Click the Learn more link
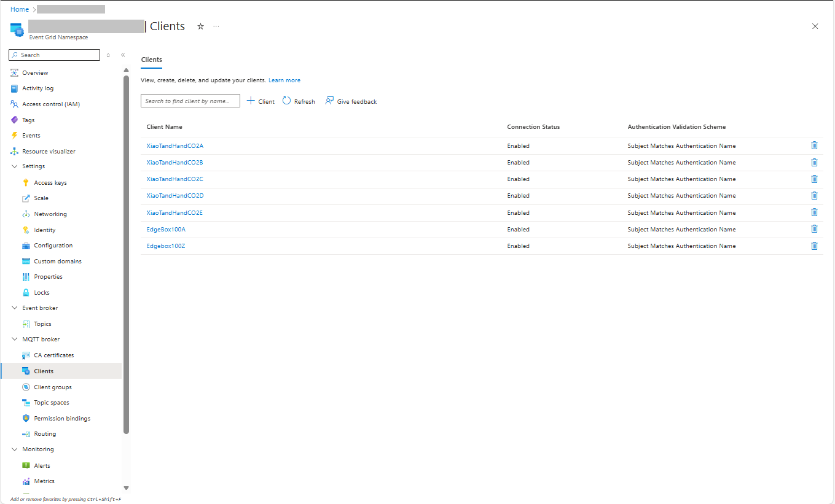The image size is (835, 504). pyautogui.click(x=284, y=80)
